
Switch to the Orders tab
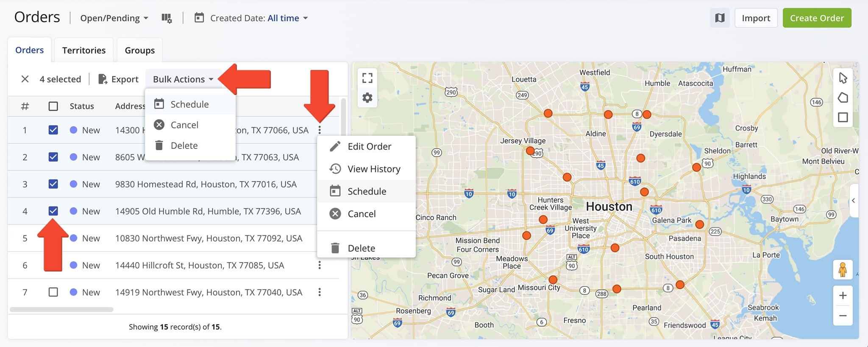[30, 50]
